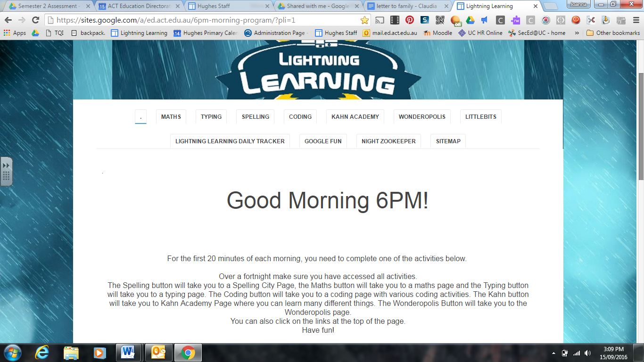The image size is (644, 362).
Task: Open the UC HR Online bookmark
Action: pyautogui.click(x=480, y=33)
